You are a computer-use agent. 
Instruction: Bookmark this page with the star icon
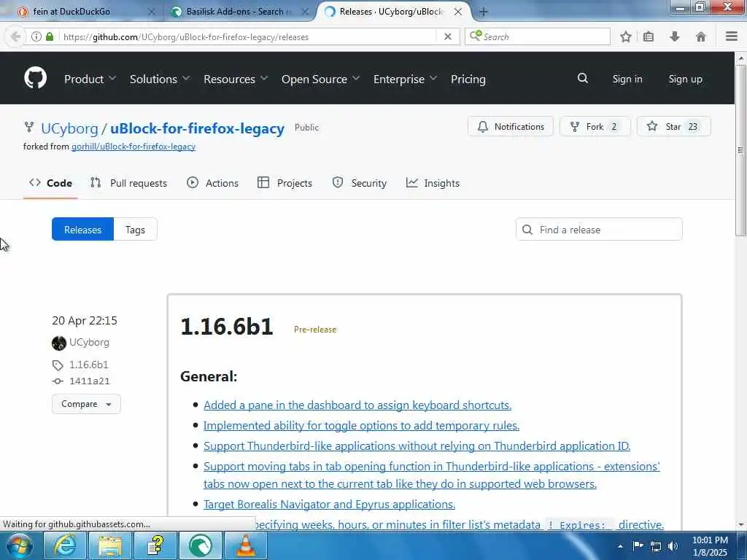tap(626, 36)
